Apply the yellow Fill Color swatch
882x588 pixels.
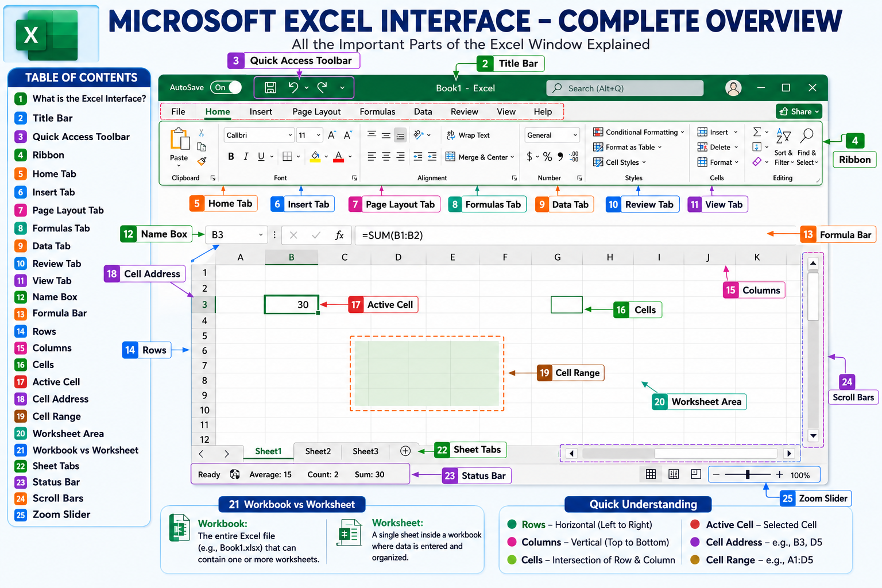tap(315, 157)
